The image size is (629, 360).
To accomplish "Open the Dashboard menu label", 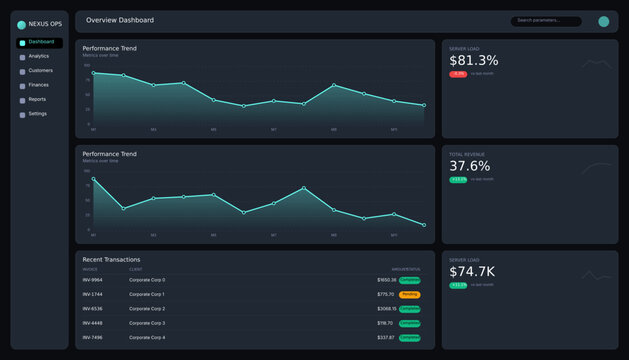I will tap(41, 42).
